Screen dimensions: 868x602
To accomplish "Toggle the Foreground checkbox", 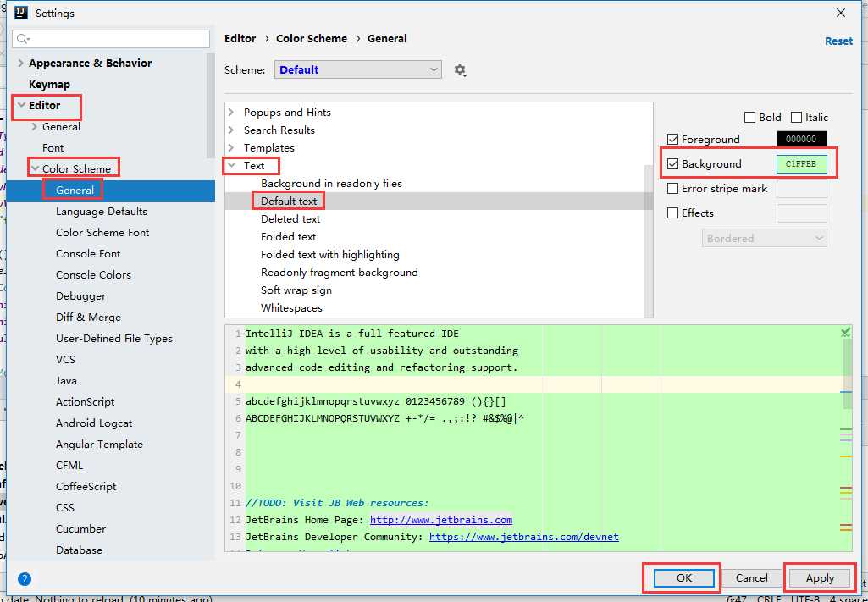I will click(673, 140).
